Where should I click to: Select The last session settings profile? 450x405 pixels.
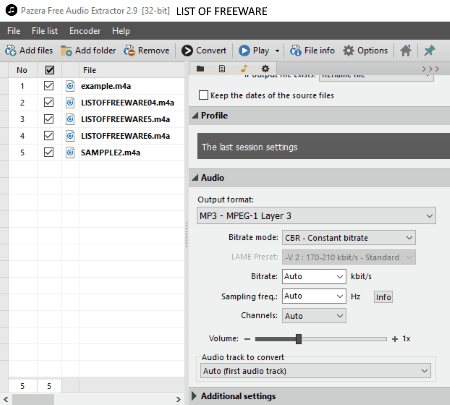pos(323,147)
